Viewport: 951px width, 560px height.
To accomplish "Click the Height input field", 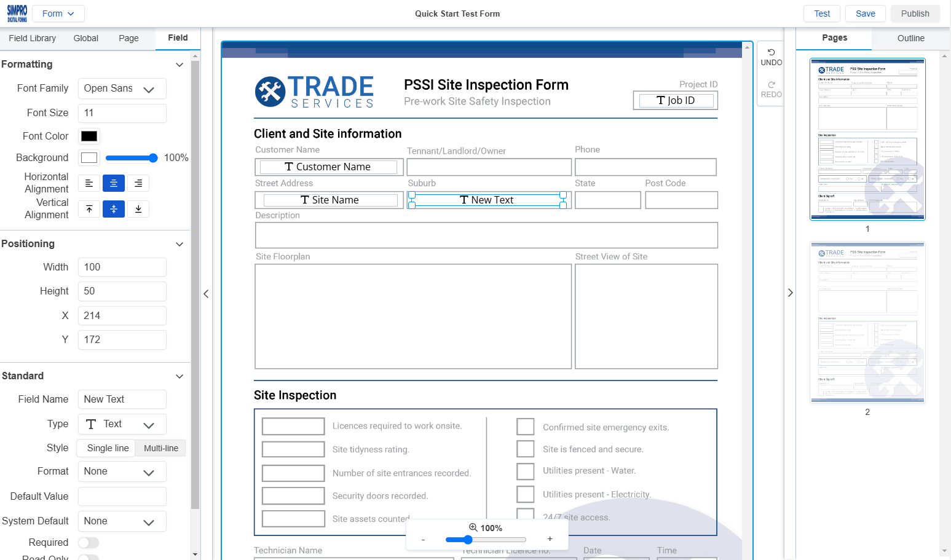I will 122,291.
